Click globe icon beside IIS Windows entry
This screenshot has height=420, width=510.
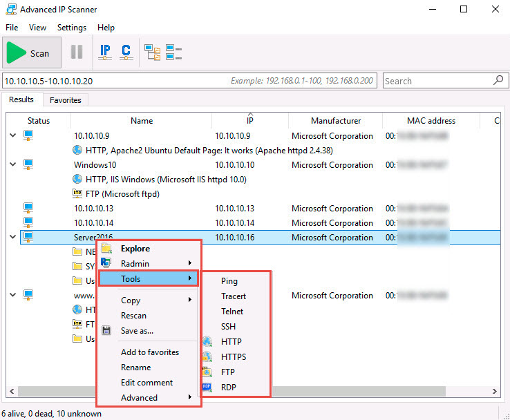click(x=77, y=179)
